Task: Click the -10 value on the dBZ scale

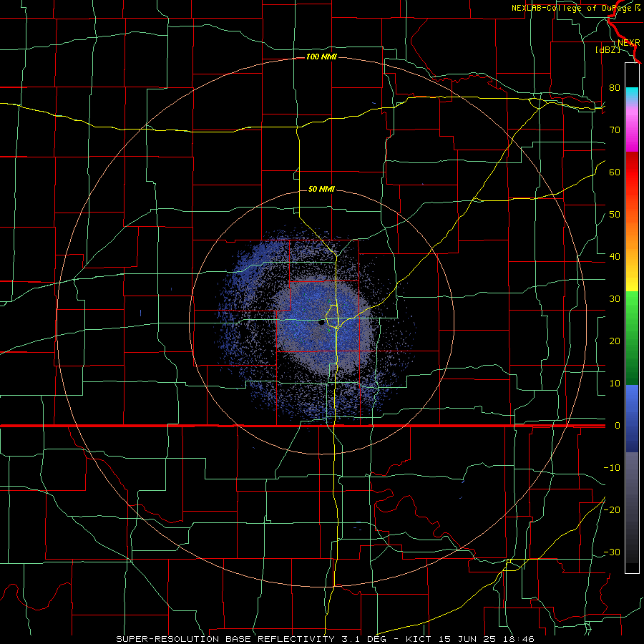Action: pos(612,468)
